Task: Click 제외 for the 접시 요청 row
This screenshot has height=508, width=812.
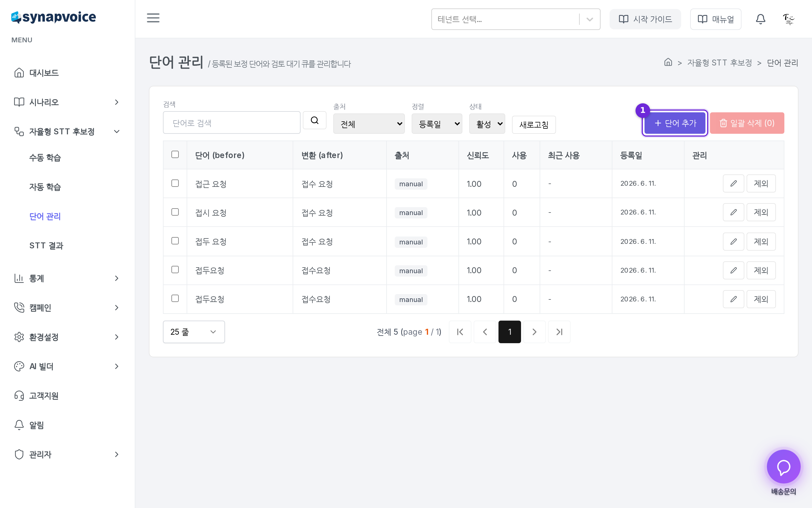Action: [761, 212]
